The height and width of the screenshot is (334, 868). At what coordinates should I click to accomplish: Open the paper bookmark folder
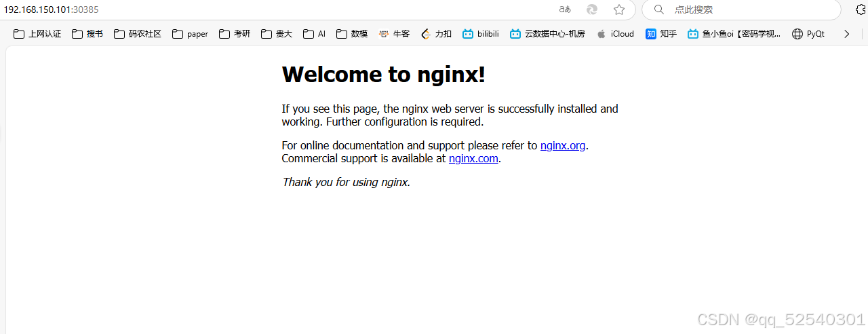pos(191,33)
